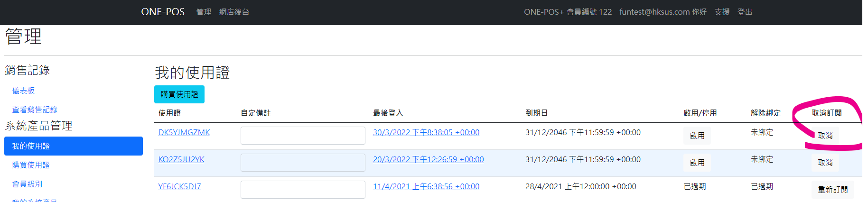Image resolution: width=868 pixels, height=202 pixels.
Task: Open 查看銷售記錄 in the sidebar
Action: coord(35,110)
